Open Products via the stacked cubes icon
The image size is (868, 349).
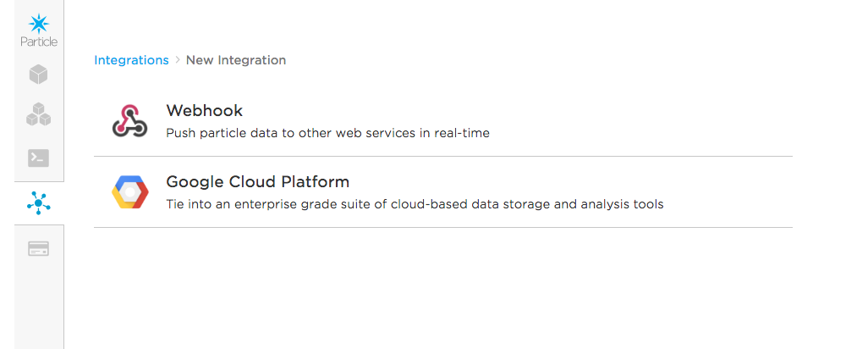click(x=38, y=114)
